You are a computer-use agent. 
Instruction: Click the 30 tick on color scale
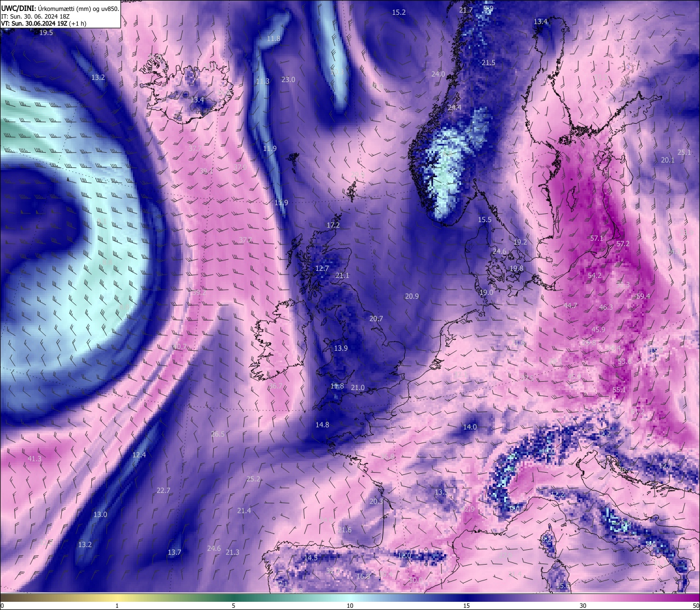tap(584, 606)
